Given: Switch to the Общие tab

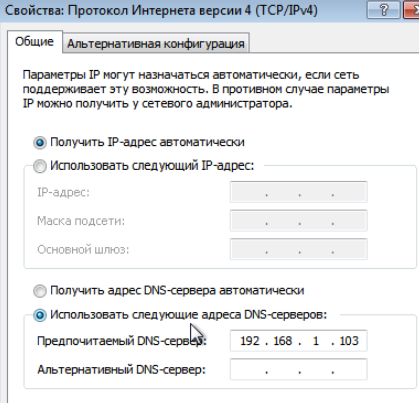Looking at the screenshot, I should (34, 42).
